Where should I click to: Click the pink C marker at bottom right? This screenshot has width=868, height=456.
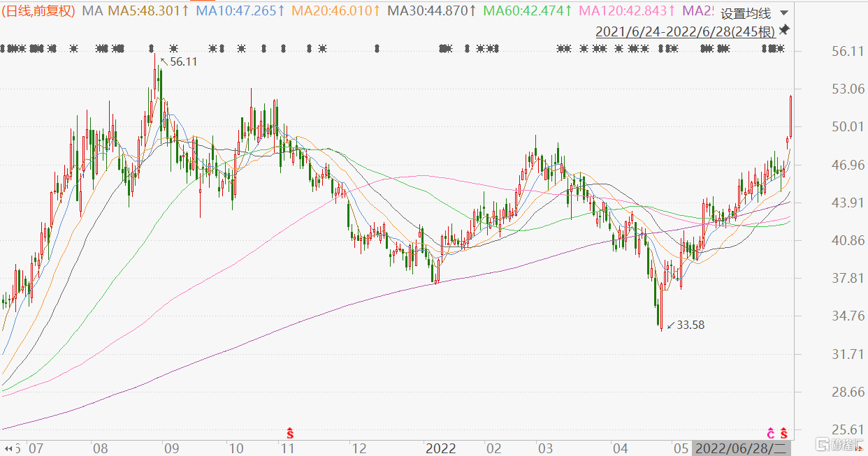(771, 432)
